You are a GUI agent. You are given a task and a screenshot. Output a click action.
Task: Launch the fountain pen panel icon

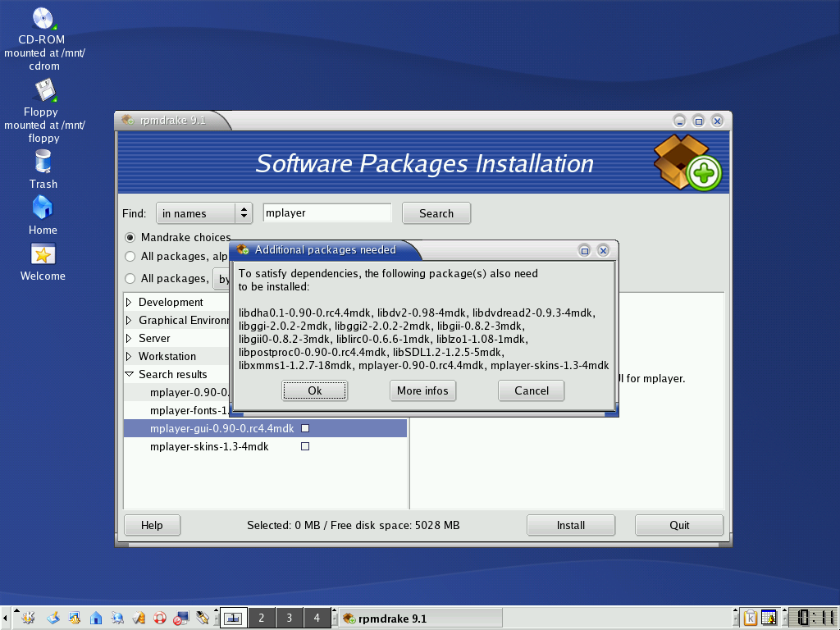click(203, 619)
